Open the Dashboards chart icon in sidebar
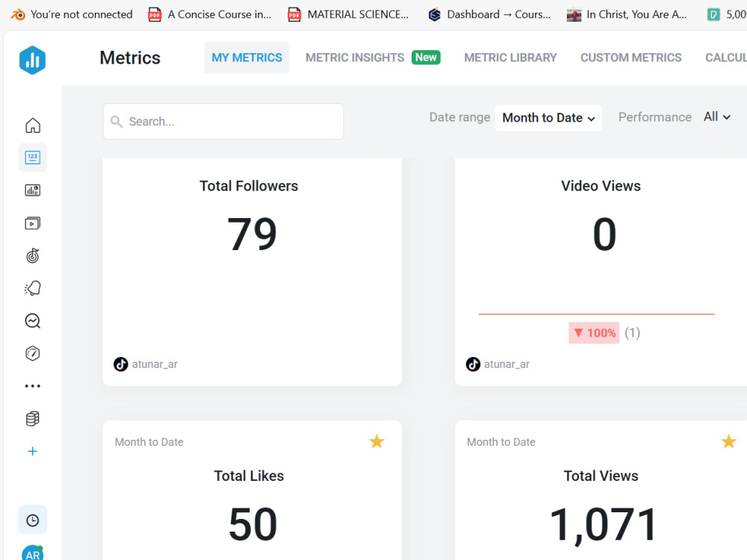Screen dimensions: 747x560 coord(32,190)
